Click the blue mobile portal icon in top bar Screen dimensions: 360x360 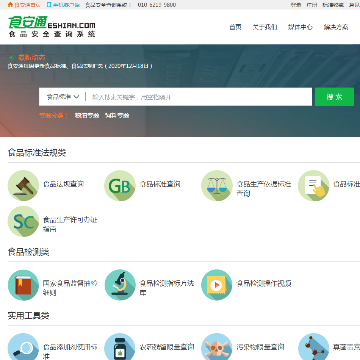tap(49, 5)
